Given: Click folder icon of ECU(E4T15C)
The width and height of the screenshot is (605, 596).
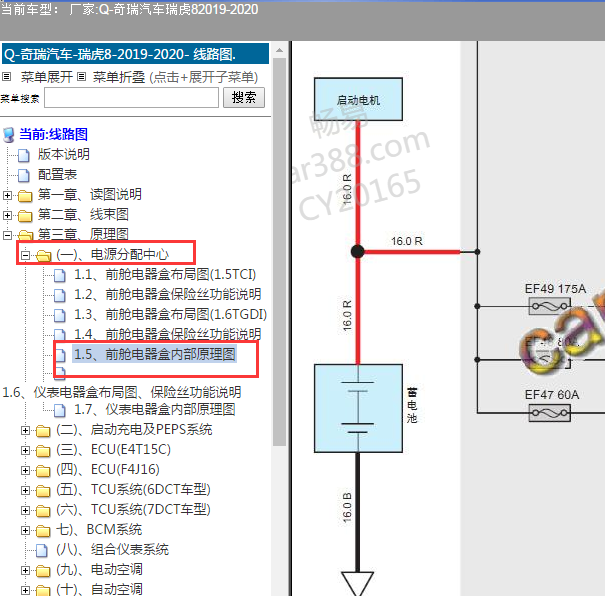Looking at the screenshot, I should pyautogui.click(x=43, y=451).
